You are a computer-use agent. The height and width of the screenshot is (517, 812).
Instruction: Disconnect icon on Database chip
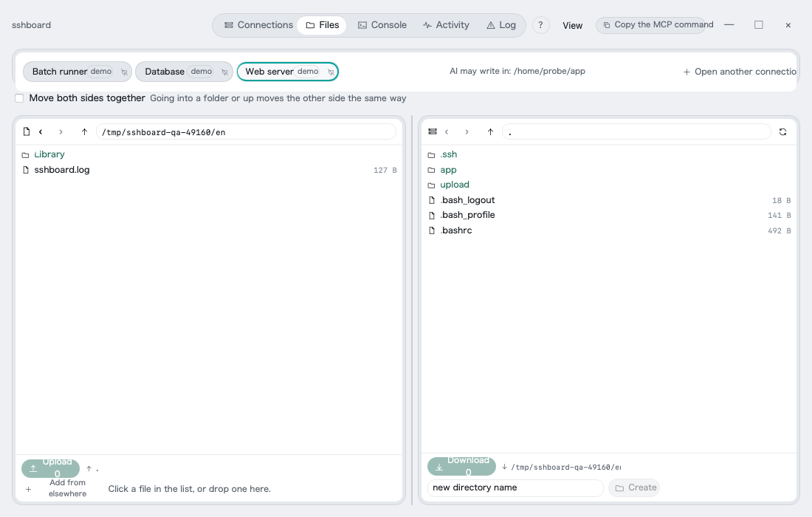224,72
